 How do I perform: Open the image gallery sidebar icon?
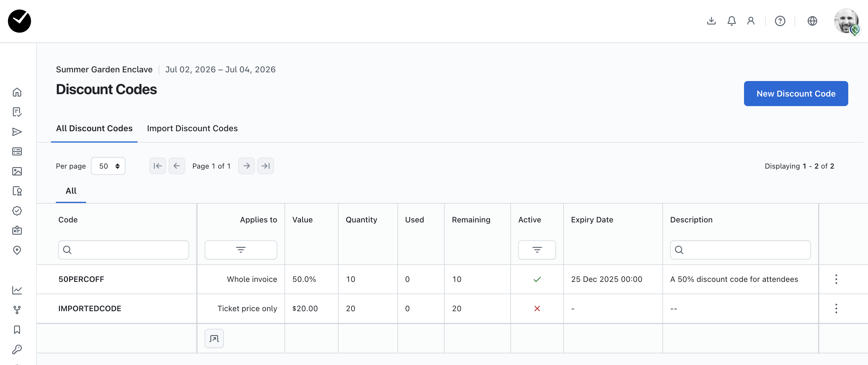17,171
